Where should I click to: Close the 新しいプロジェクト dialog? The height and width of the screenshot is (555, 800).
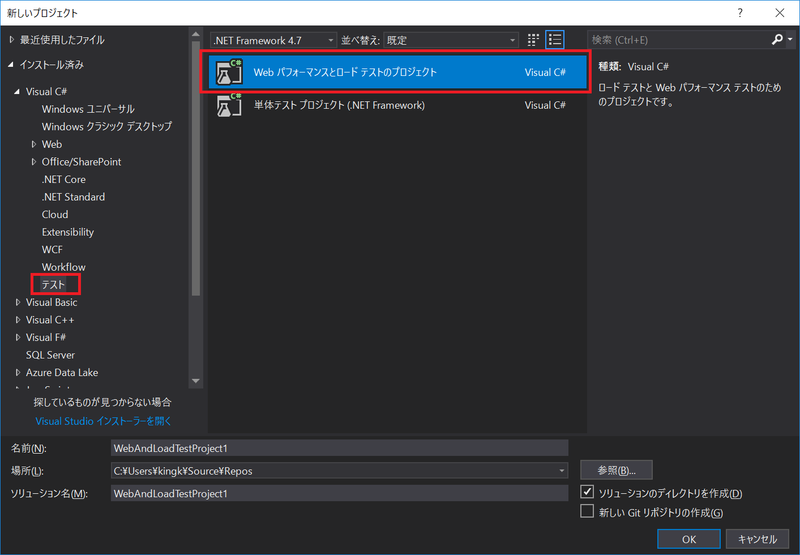point(780,13)
